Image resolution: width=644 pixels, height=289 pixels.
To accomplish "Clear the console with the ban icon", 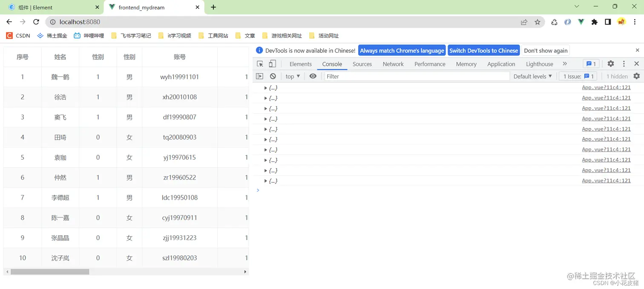I will pos(273,76).
